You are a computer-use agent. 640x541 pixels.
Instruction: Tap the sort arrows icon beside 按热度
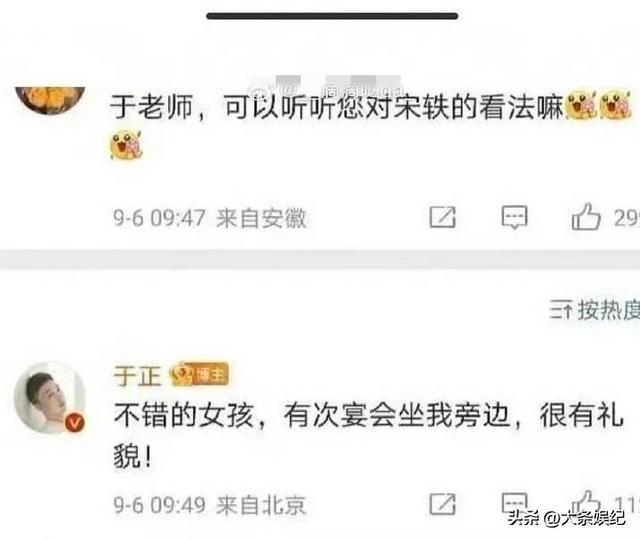pyautogui.click(x=560, y=310)
